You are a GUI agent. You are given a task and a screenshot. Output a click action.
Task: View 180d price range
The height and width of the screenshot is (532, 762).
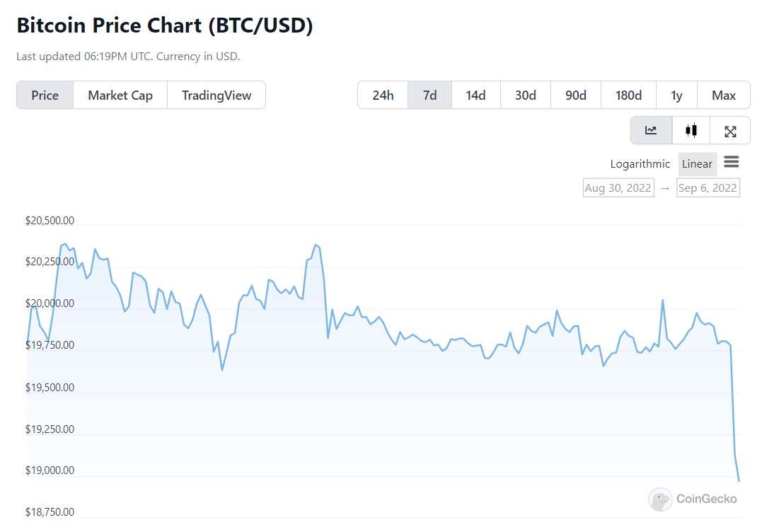pos(628,96)
